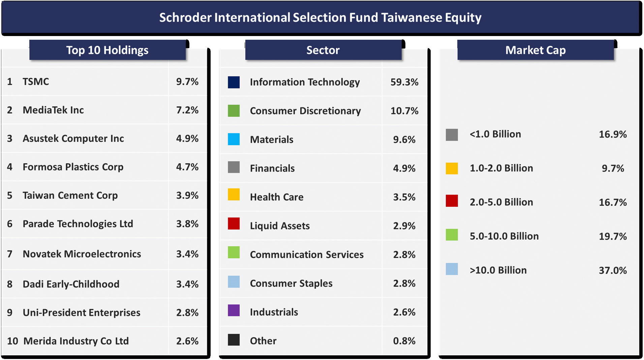Screen dimensions: 644x360
Task: Click Merida Industry Co Ltd row
Action: [x=76, y=341]
